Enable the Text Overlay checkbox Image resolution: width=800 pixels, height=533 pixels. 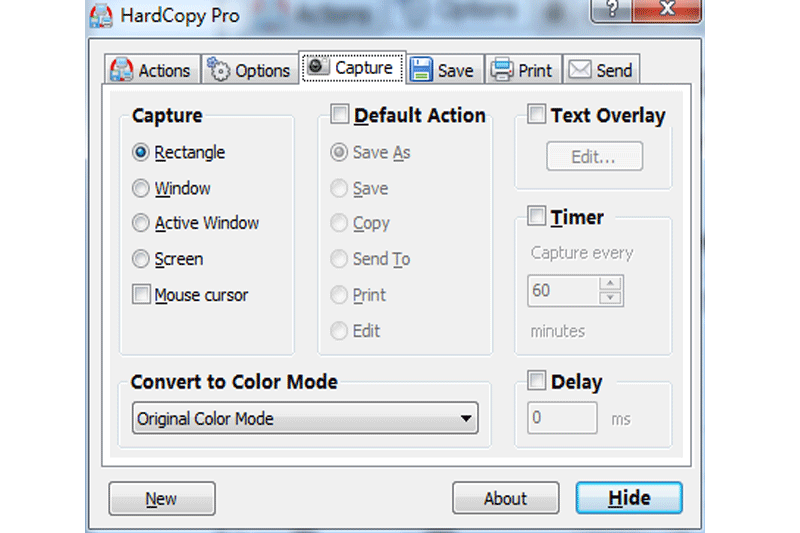pyautogui.click(x=537, y=115)
